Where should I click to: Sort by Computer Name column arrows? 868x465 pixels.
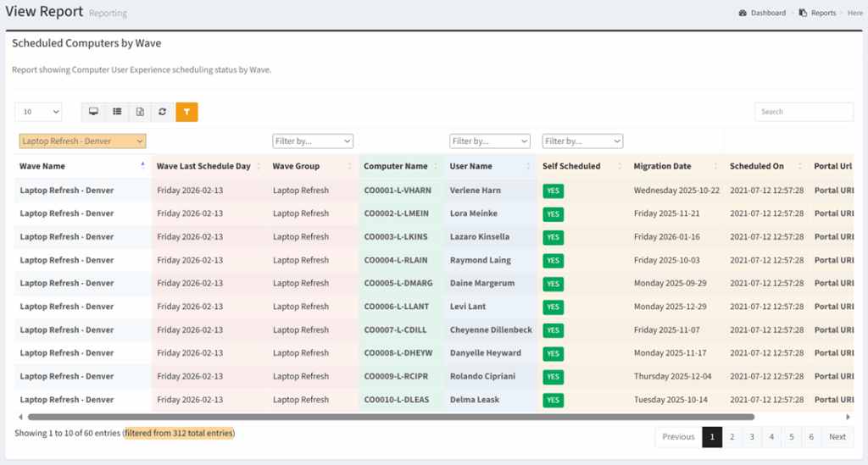click(x=436, y=166)
